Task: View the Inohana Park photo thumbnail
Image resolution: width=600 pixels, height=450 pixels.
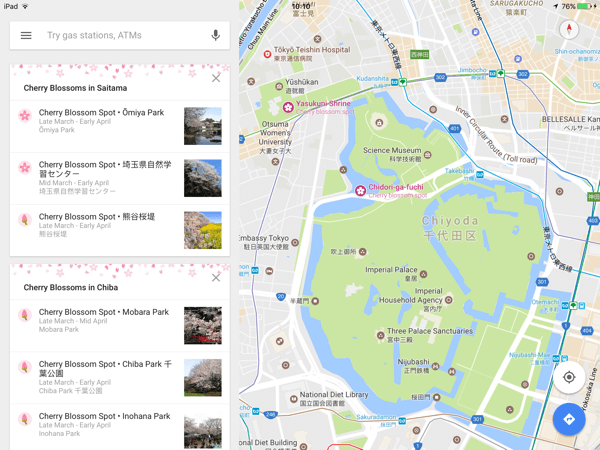Action: tap(203, 430)
